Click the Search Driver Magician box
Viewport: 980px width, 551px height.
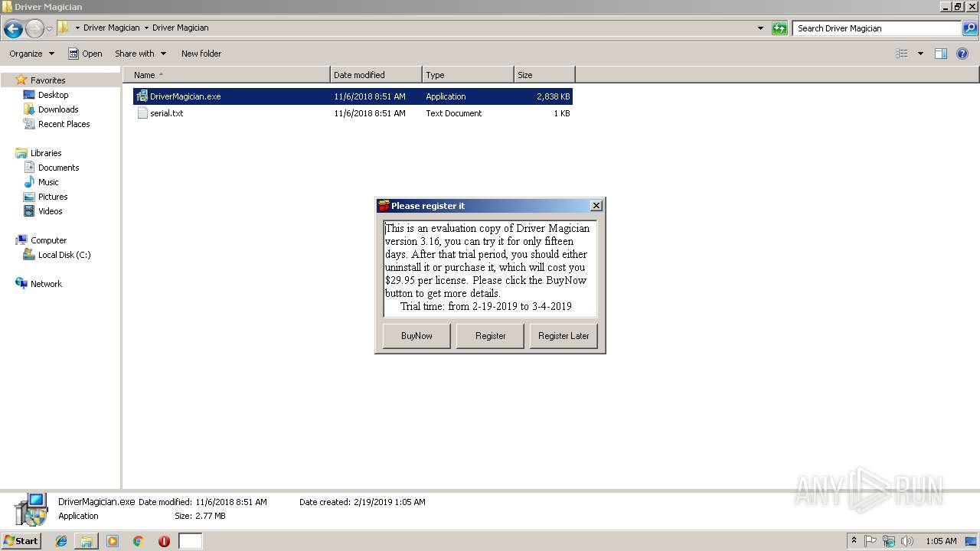click(877, 28)
